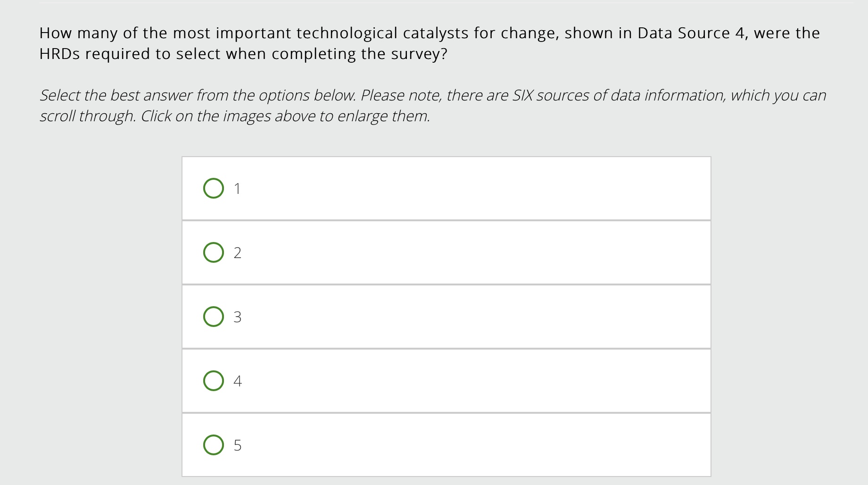Click the number label "1" in first option

click(x=237, y=189)
